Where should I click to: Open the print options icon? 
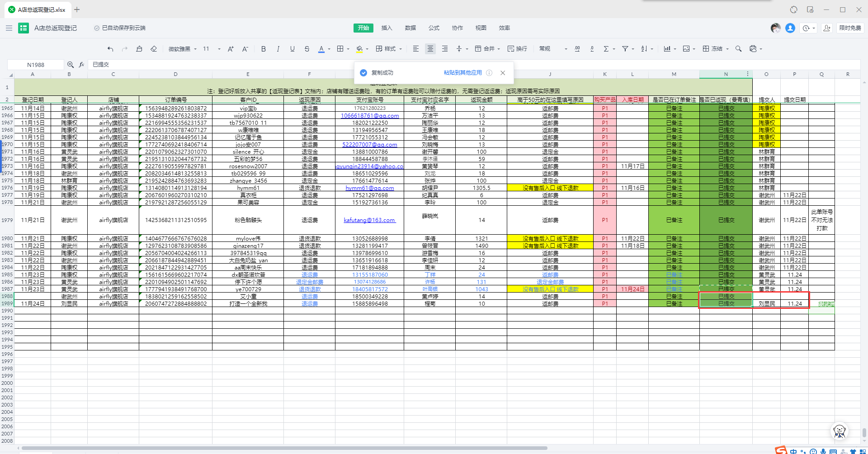tap(753, 49)
